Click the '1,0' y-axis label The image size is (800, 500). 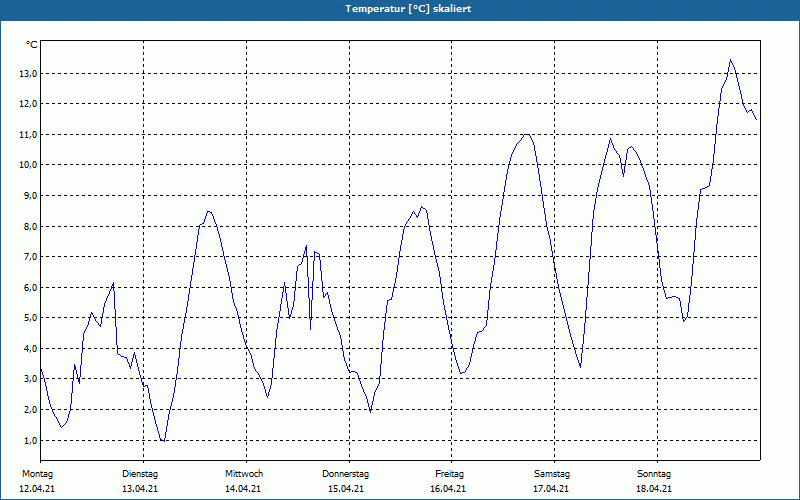[30, 440]
